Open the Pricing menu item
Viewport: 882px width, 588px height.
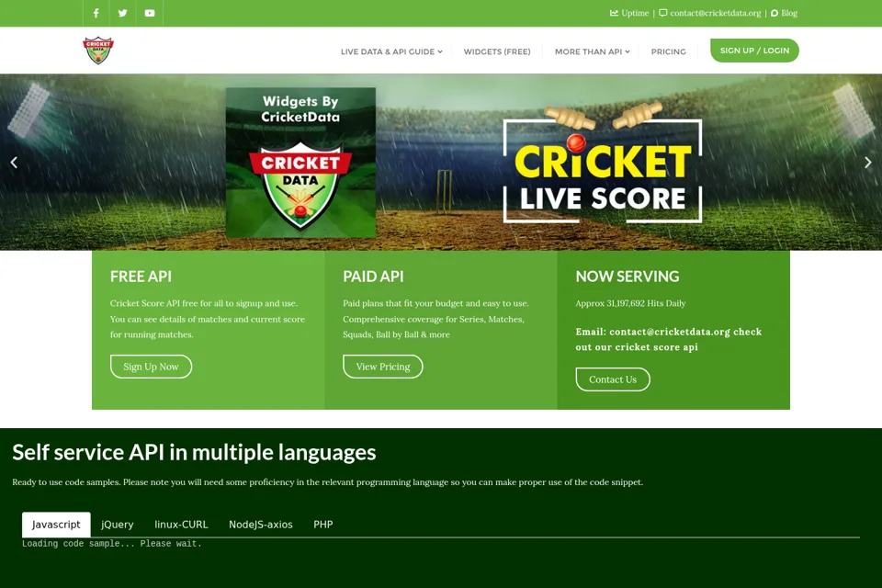(668, 51)
